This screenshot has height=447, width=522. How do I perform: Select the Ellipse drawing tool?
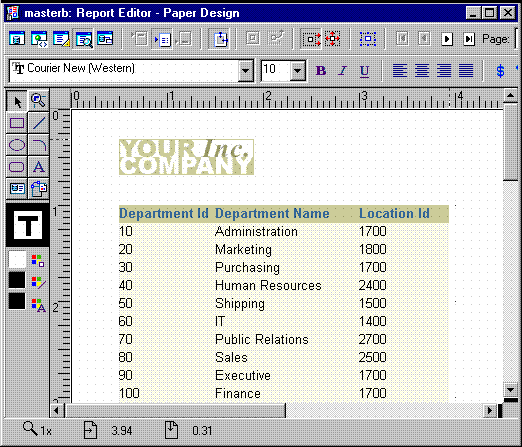point(17,145)
